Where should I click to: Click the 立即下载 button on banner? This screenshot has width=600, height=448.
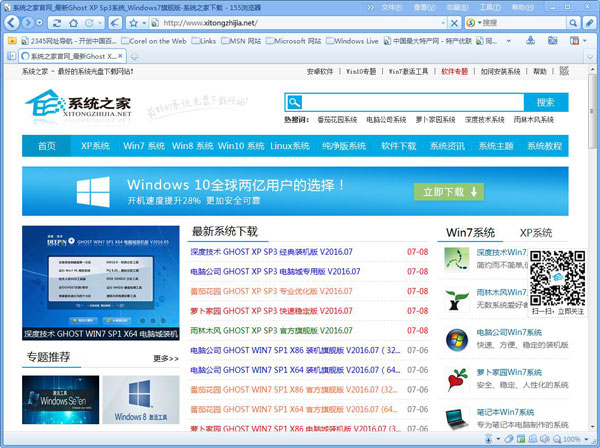[x=447, y=191]
